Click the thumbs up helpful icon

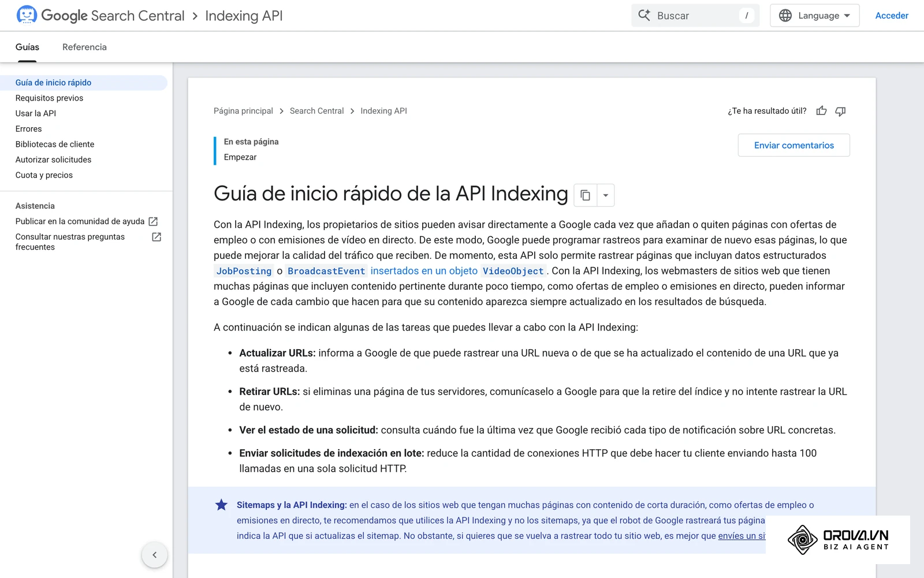821,111
